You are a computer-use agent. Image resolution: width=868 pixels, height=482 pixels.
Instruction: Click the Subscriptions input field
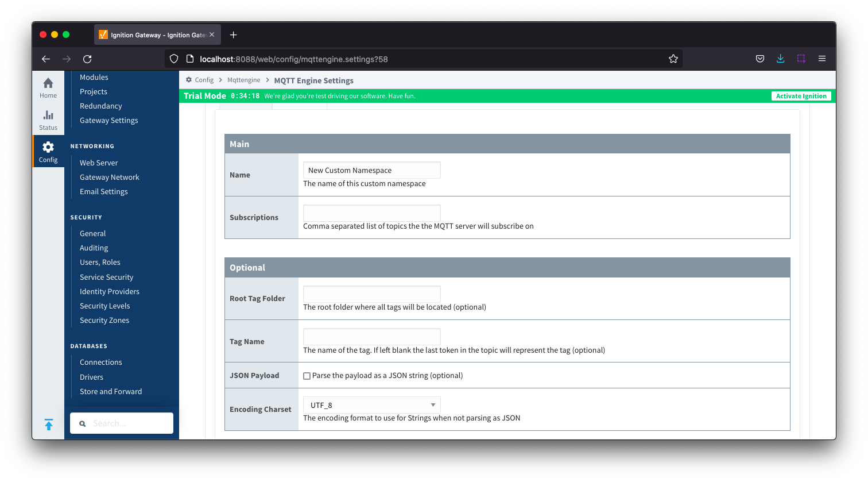(x=372, y=213)
